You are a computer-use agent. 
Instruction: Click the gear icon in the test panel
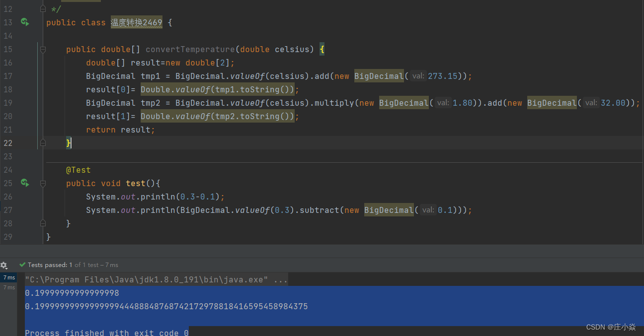click(x=4, y=265)
